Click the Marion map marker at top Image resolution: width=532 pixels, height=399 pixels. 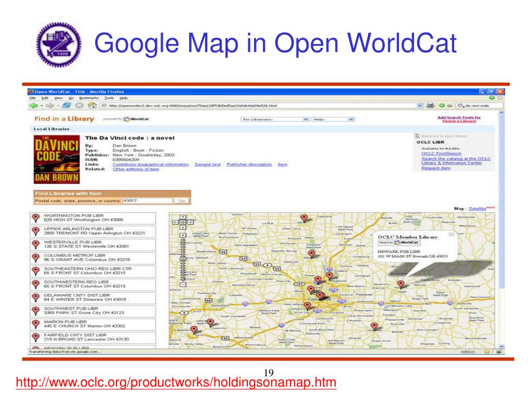(x=304, y=218)
